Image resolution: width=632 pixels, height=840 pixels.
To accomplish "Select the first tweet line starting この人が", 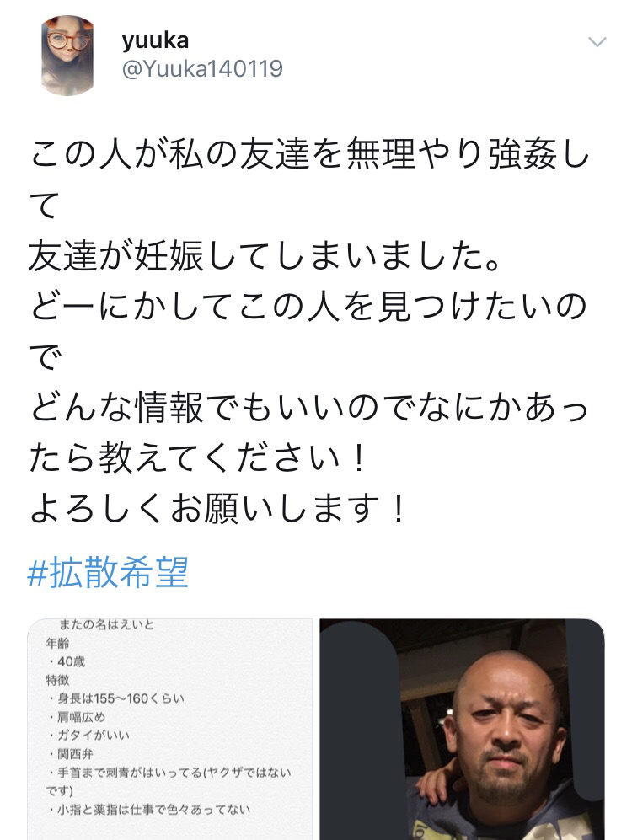I will click(x=309, y=155).
